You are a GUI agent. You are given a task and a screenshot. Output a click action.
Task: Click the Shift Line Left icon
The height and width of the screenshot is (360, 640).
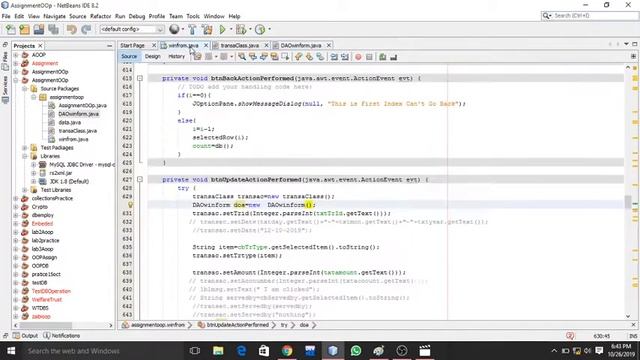[334, 57]
